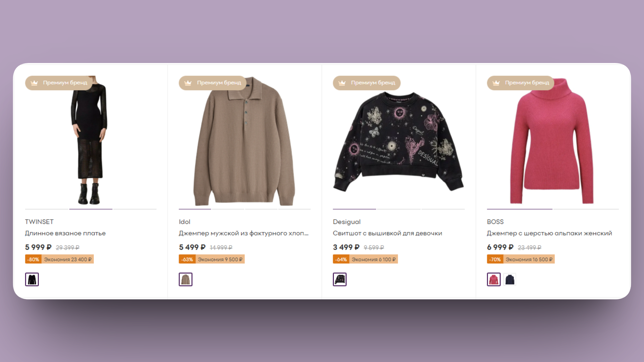Open the TWINSET black knitted dress photo
The height and width of the screenshot is (362, 644).
tap(89, 140)
